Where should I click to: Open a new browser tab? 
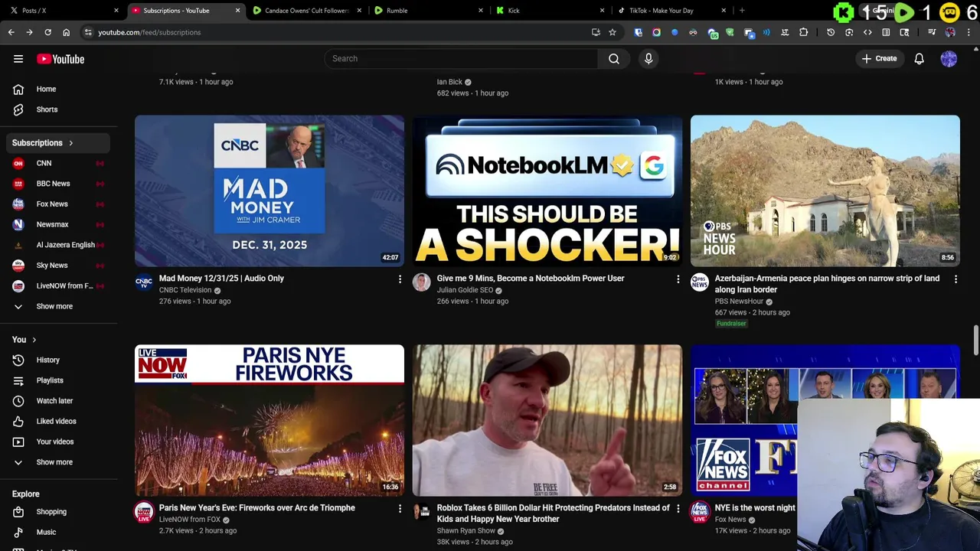pyautogui.click(x=742, y=11)
